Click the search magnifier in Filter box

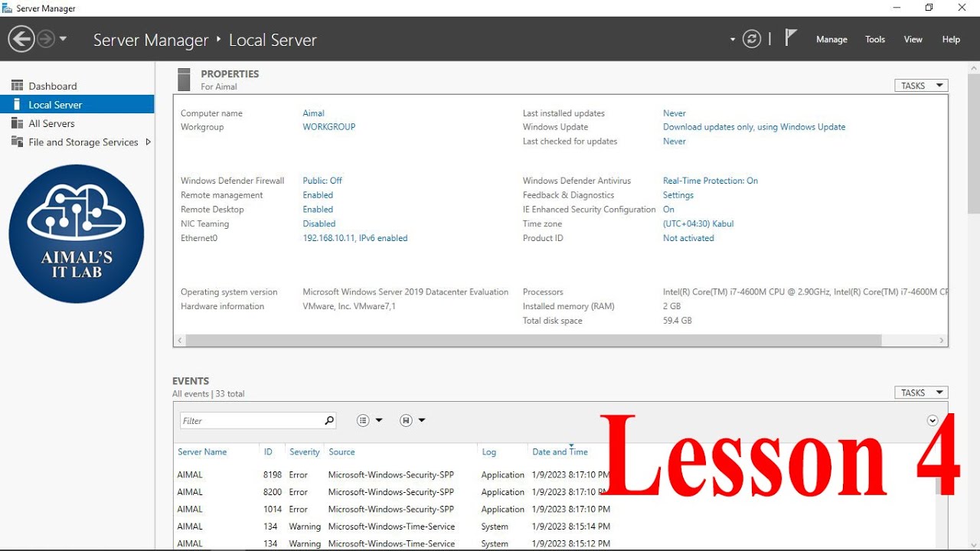click(329, 420)
